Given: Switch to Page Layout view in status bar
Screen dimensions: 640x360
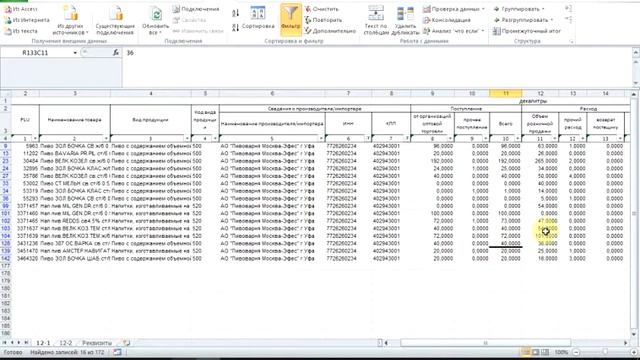Looking at the screenshot, I should [536, 352].
